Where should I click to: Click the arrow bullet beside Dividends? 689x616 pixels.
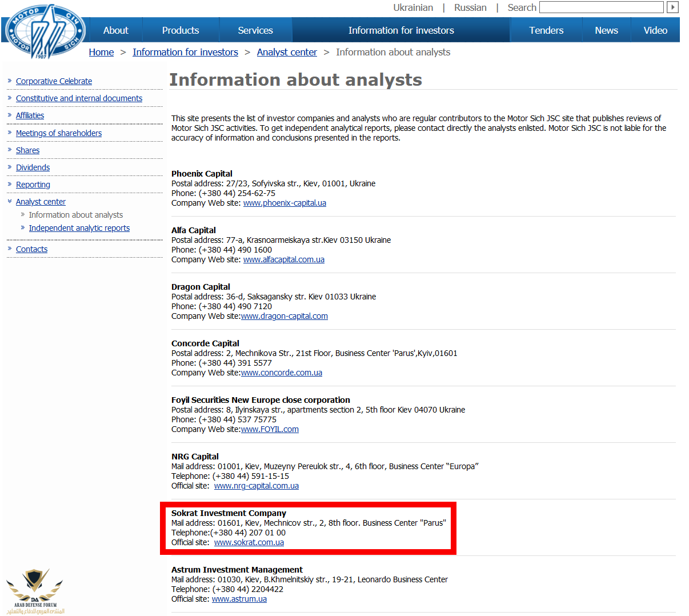(10, 167)
